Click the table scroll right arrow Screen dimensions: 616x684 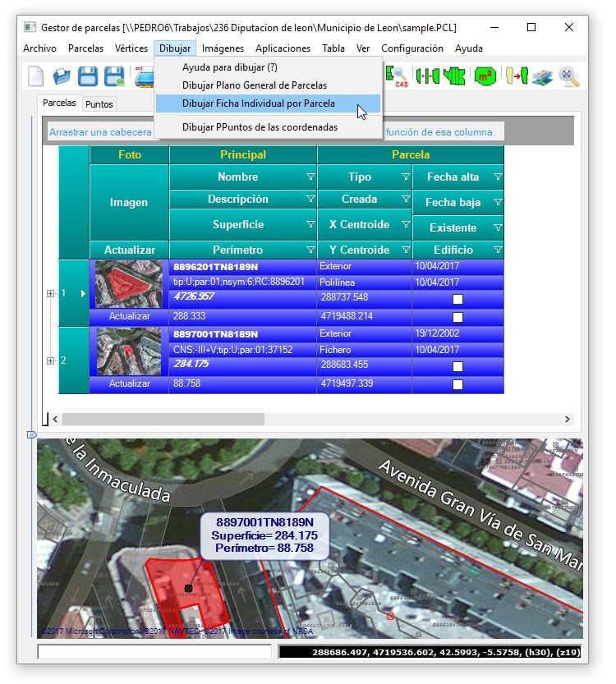tap(568, 420)
